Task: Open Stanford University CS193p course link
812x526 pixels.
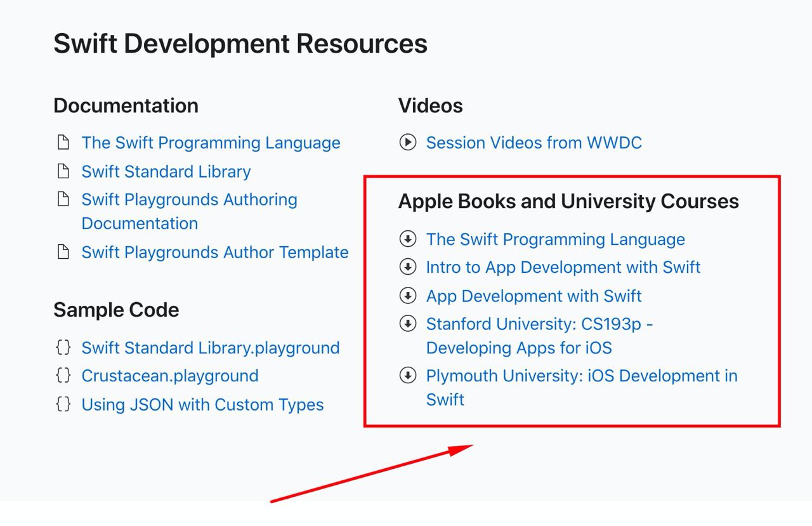Action: pos(540,336)
